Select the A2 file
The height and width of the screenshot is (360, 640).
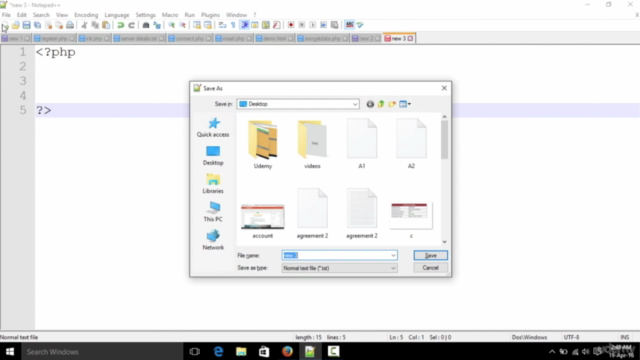click(411, 144)
